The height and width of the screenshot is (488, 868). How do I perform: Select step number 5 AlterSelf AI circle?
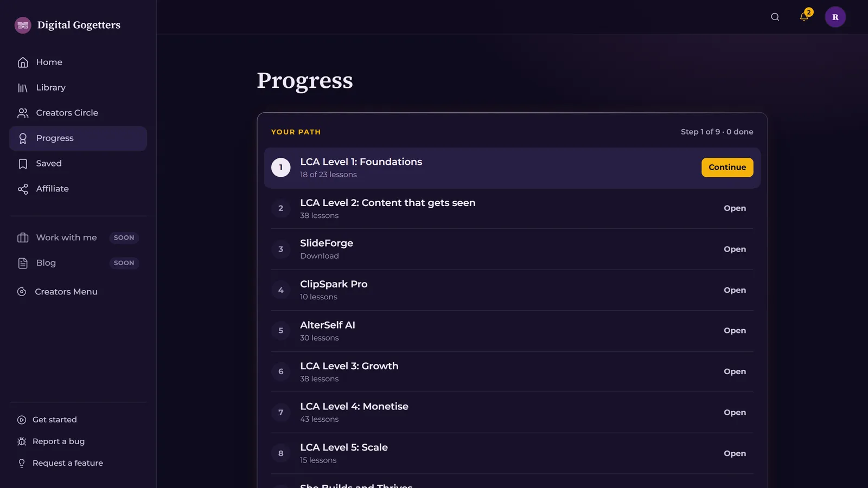[x=280, y=331]
